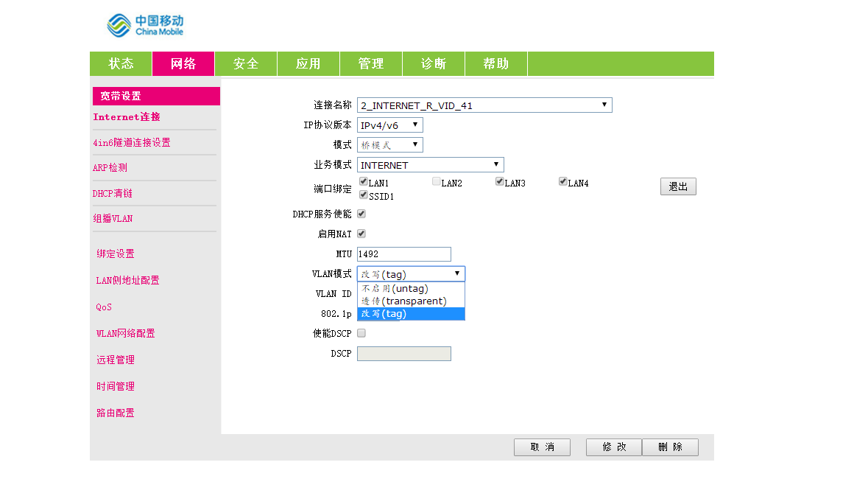Disable the DHCP服务使能 checkbox
The image size is (868, 479).
[361, 214]
